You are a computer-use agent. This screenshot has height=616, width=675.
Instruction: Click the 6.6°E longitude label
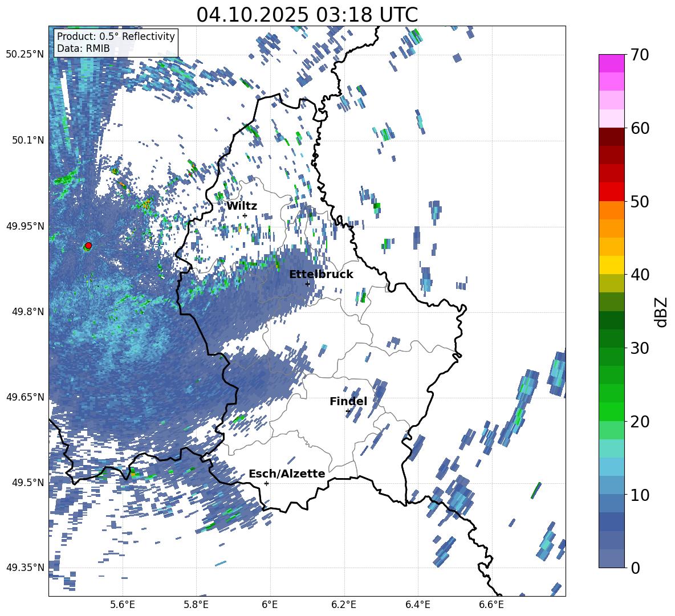[491, 605]
